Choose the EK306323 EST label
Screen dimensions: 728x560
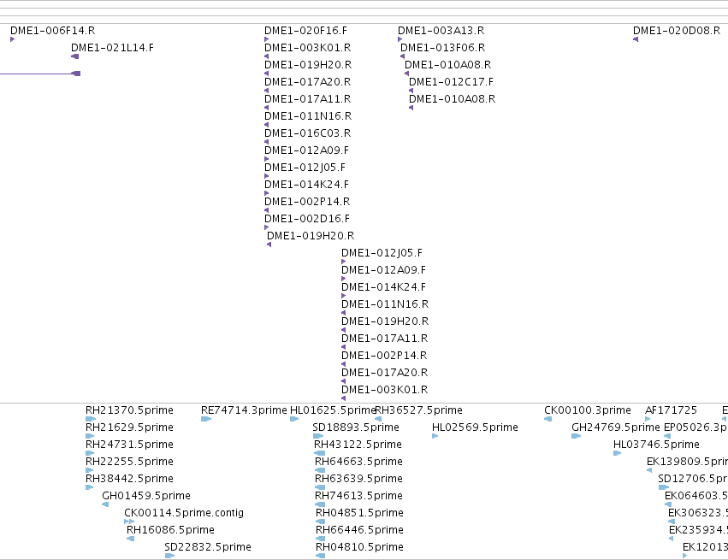(x=698, y=513)
